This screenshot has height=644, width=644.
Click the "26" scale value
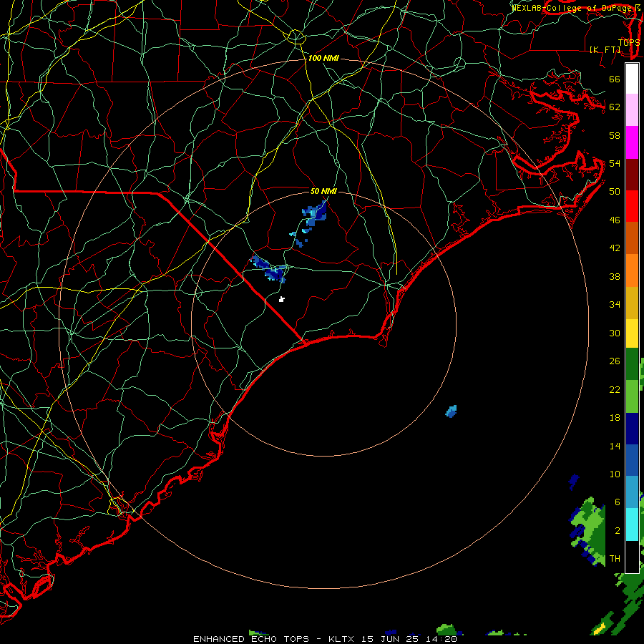pos(615,361)
